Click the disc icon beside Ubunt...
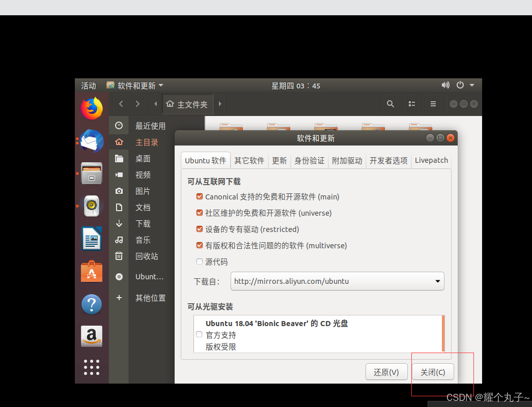 coord(119,277)
